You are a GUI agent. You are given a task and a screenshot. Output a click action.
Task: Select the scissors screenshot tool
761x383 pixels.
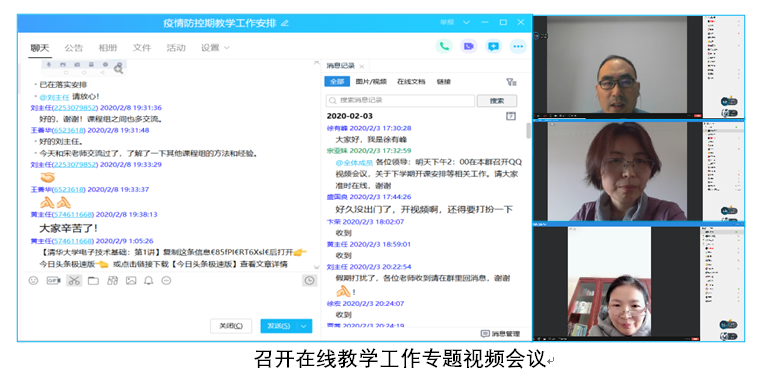tap(74, 281)
